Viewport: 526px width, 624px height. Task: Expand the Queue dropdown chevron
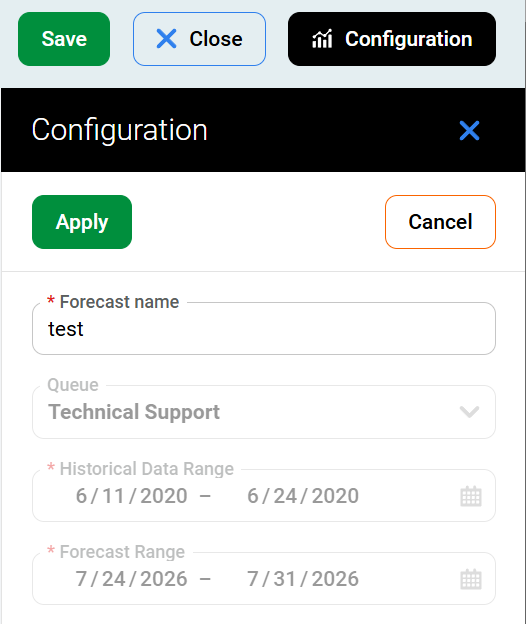[470, 411]
